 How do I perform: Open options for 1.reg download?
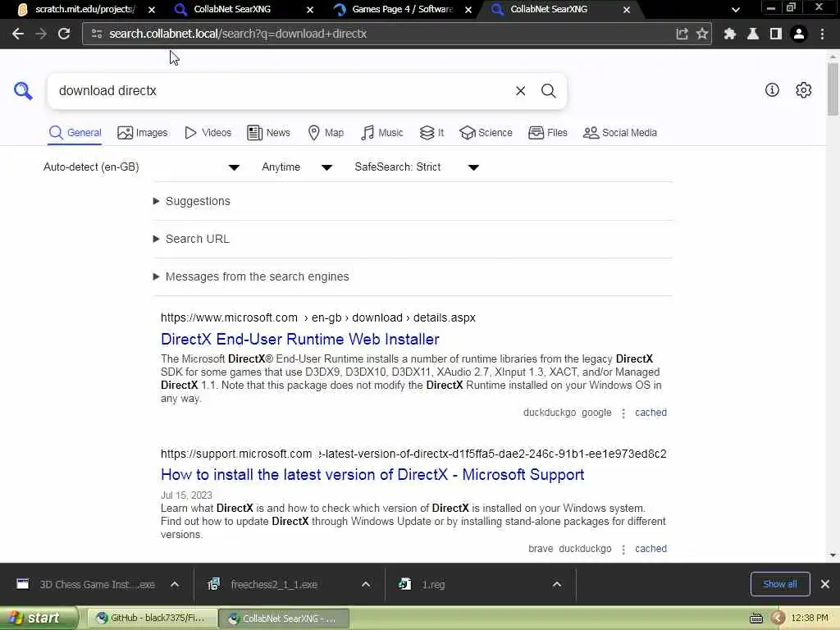tap(557, 584)
